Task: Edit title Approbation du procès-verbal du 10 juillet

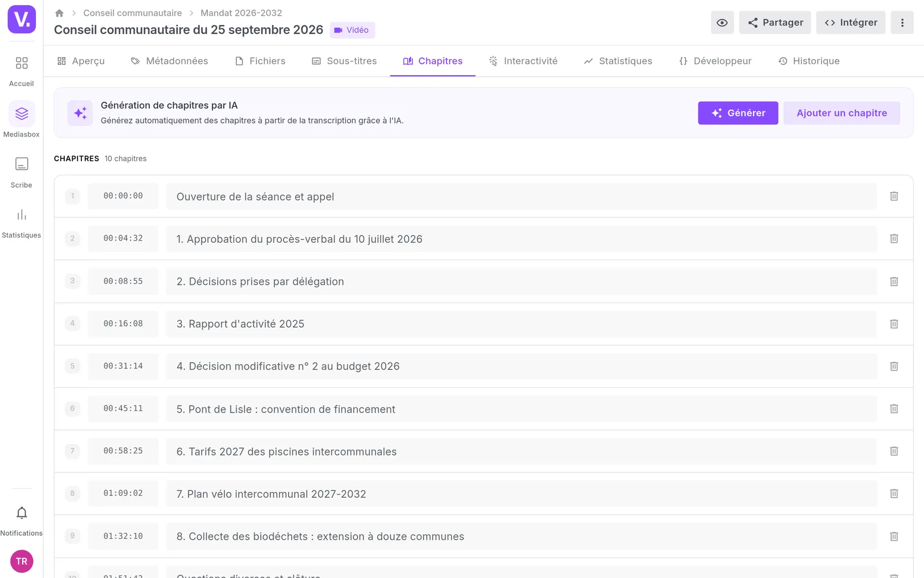Action: click(521, 239)
